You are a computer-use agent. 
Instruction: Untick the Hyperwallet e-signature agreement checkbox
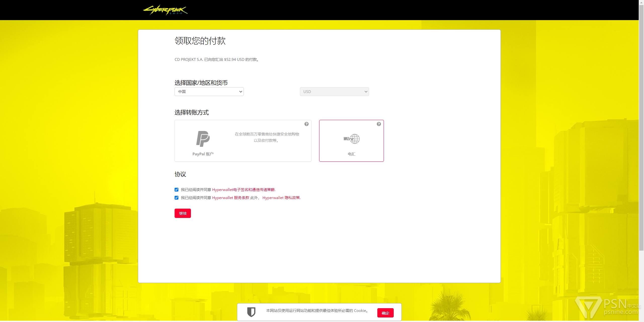pos(177,190)
